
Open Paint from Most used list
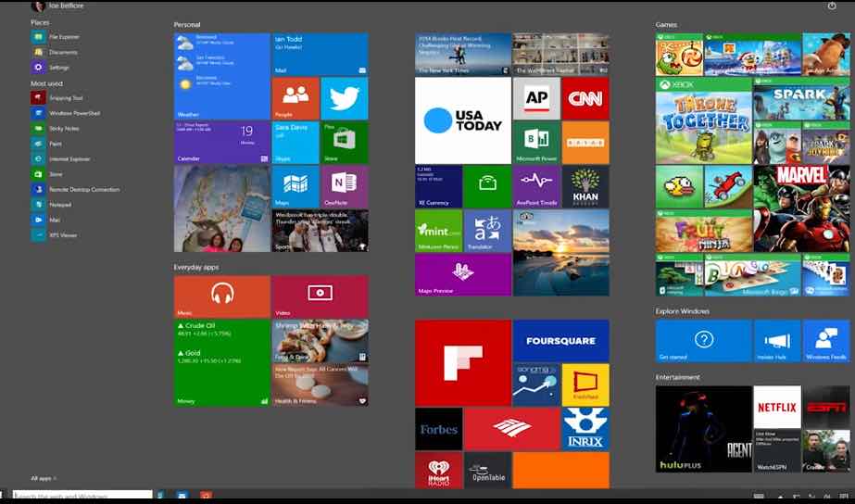(47, 144)
